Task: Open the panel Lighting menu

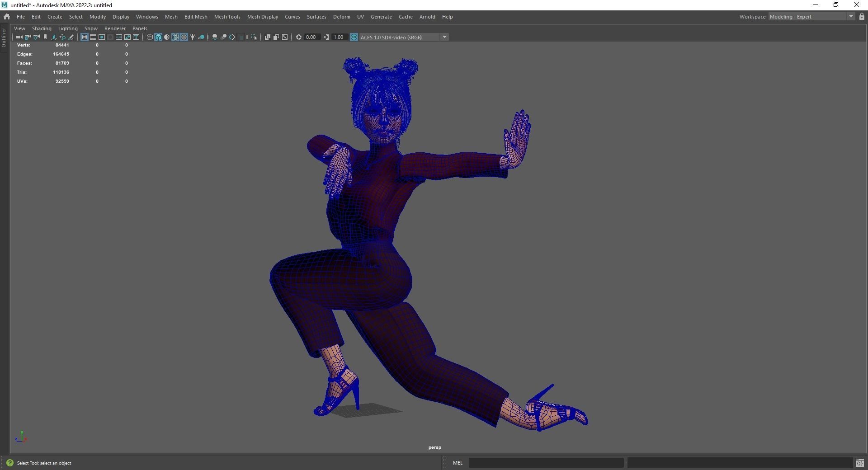Action: click(x=68, y=28)
